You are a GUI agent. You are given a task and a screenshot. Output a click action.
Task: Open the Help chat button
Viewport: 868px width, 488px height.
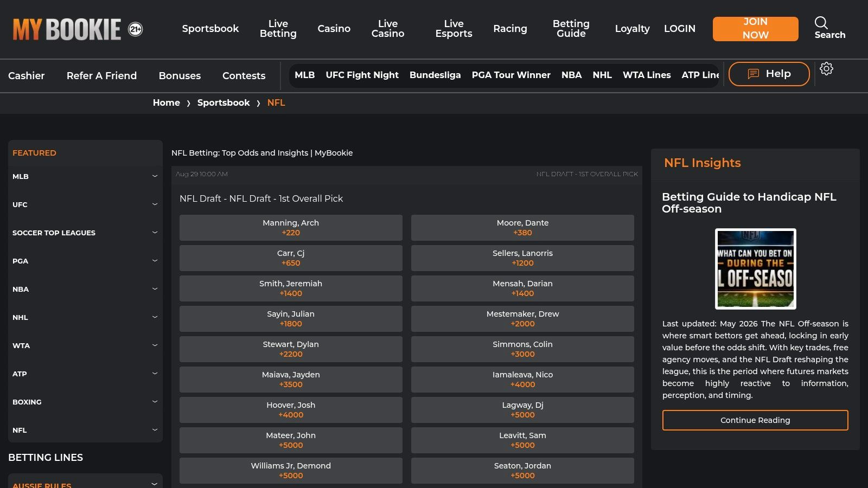769,74
